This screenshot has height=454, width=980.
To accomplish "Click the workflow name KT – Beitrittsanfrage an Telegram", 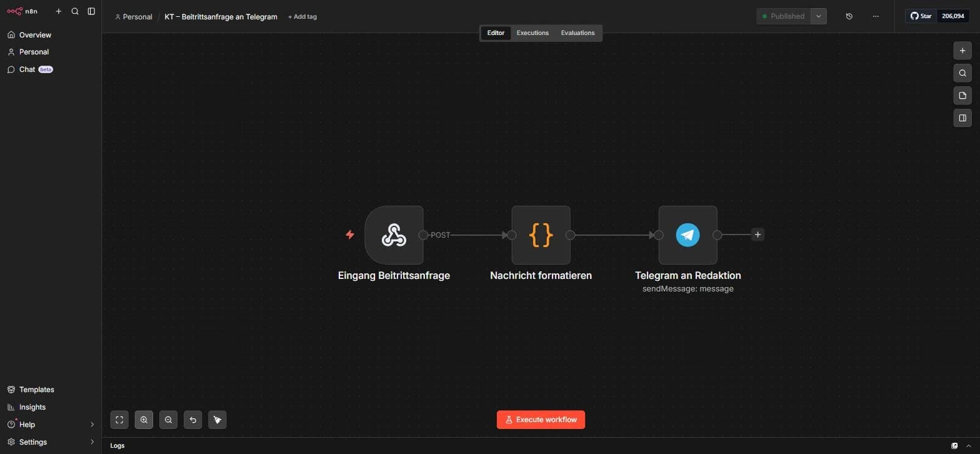I will pos(221,17).
